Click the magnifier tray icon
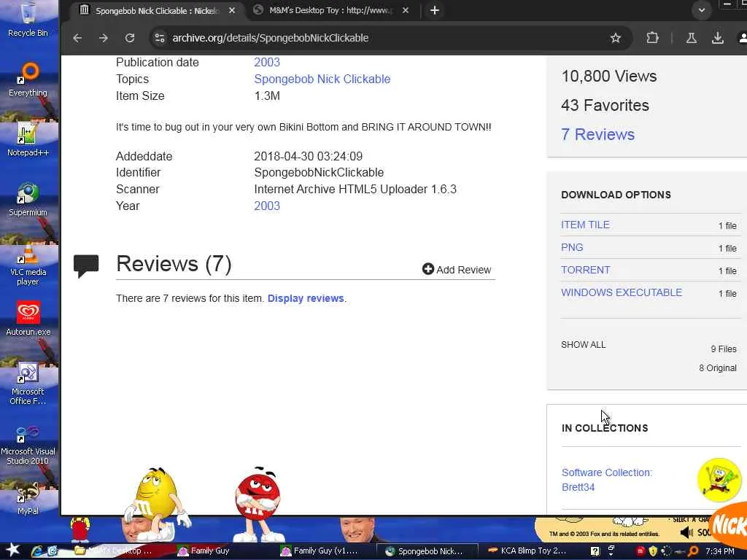The image size is (747, 560). [x=693, y=551]
